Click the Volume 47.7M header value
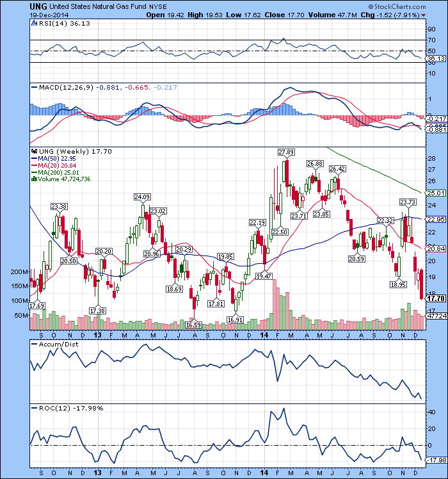The width and height of the screenshot is (448, 479). click(x=332, y=15)
